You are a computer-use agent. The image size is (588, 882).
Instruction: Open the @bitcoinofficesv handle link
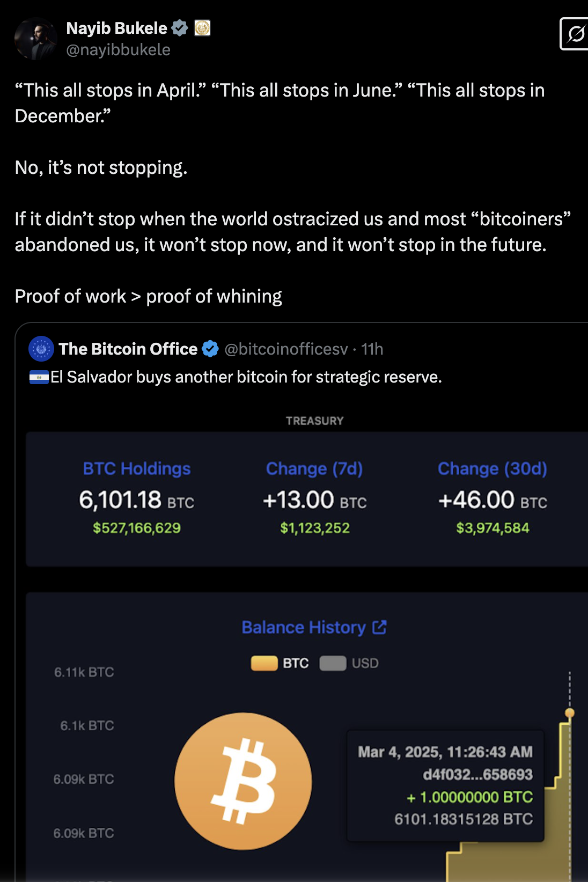286,349
